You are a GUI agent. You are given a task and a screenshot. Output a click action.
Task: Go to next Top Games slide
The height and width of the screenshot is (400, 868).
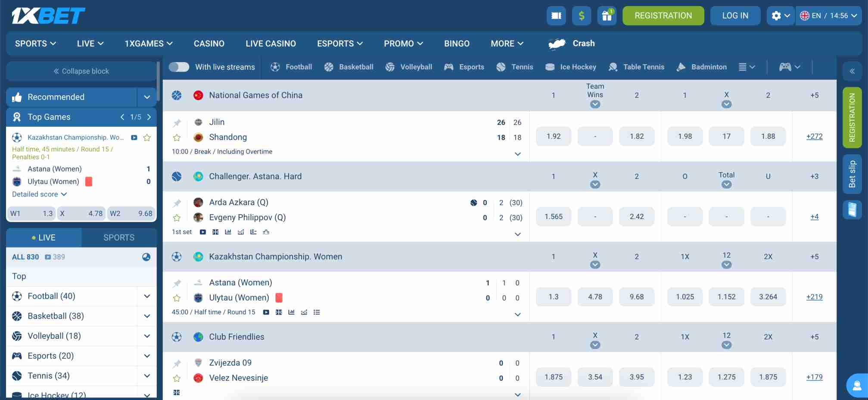pyautogui.click(x=149, y=117)
